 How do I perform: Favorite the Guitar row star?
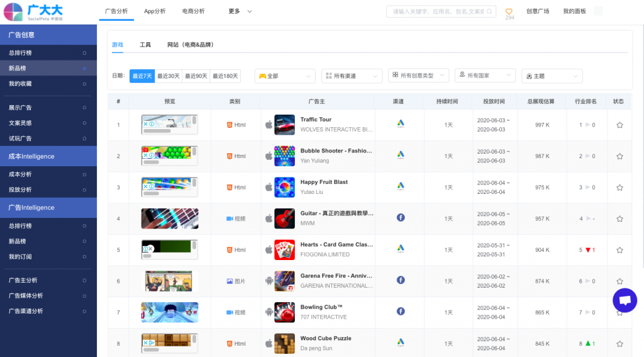pyautogui.click(x=619, y=219)
